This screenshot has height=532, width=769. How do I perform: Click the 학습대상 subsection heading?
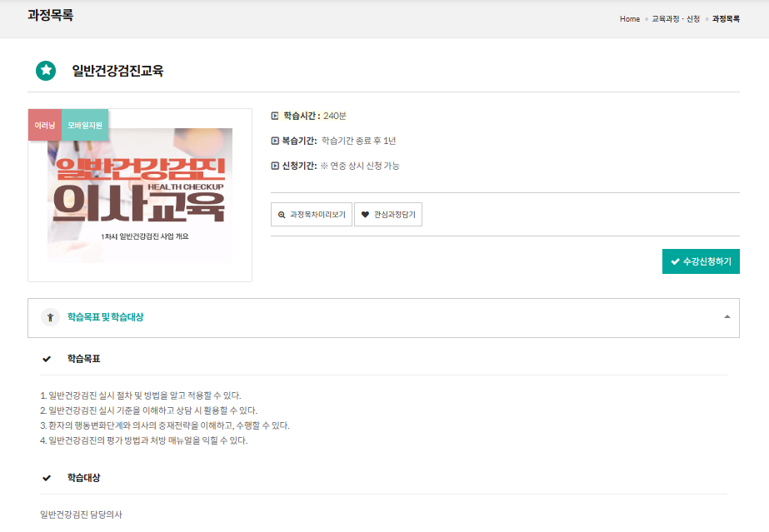[84, 478]
